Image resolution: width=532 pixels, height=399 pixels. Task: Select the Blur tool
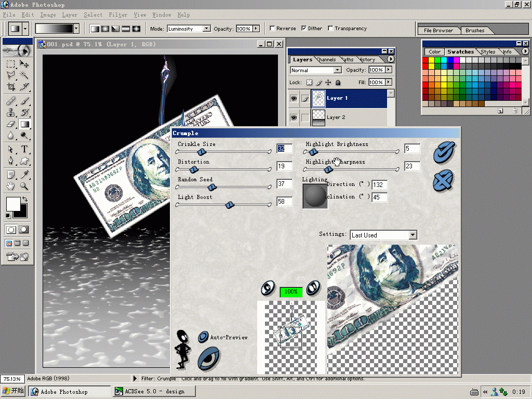click(11, 136)
